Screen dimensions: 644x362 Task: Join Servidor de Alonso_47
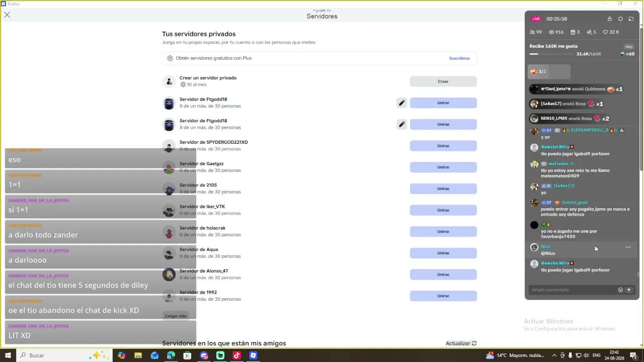[443, 275]
